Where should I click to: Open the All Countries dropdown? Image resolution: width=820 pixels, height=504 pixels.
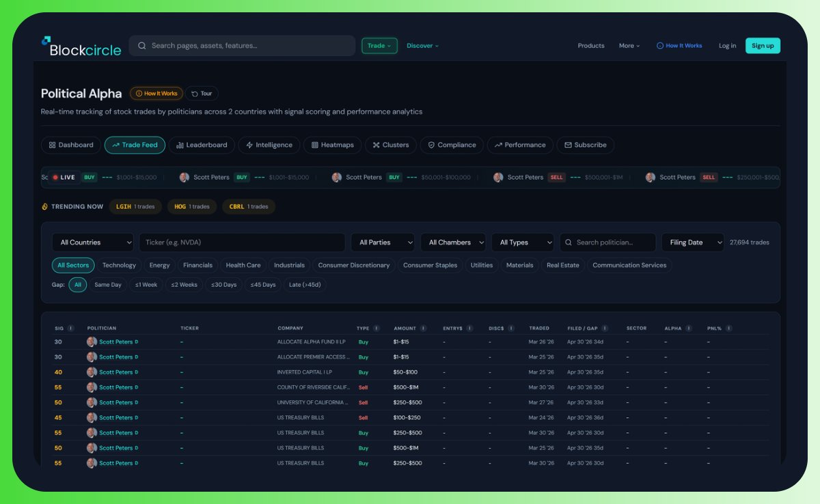pyautogui.click(x=93, y=242)
